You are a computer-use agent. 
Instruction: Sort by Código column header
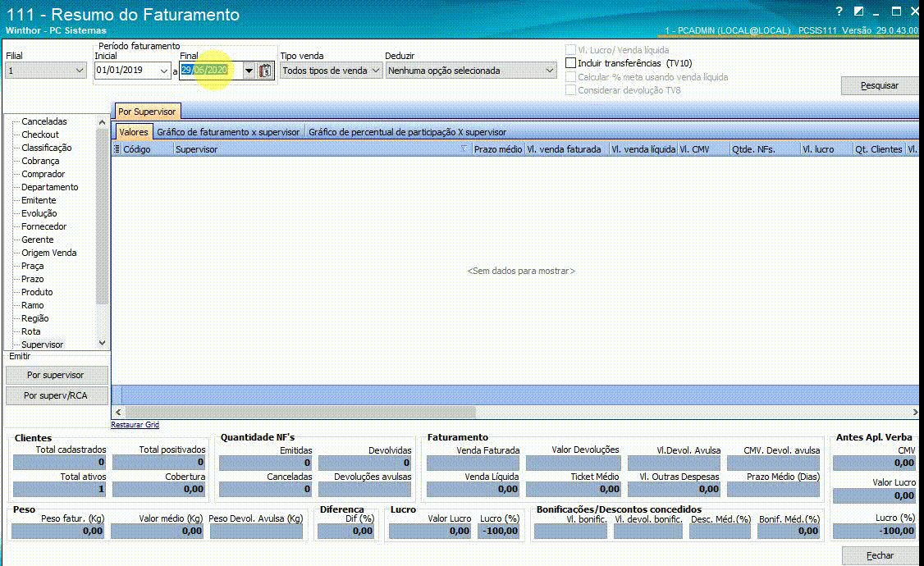pyautogui.click(x=148, y=149)
